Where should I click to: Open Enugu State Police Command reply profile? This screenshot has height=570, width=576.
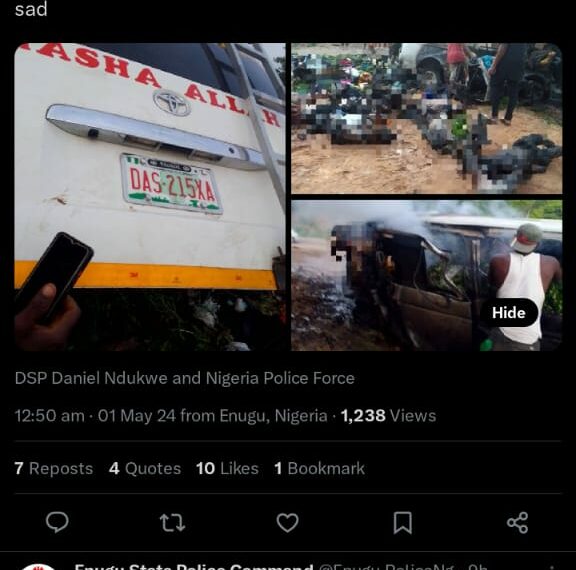[194, 566]
